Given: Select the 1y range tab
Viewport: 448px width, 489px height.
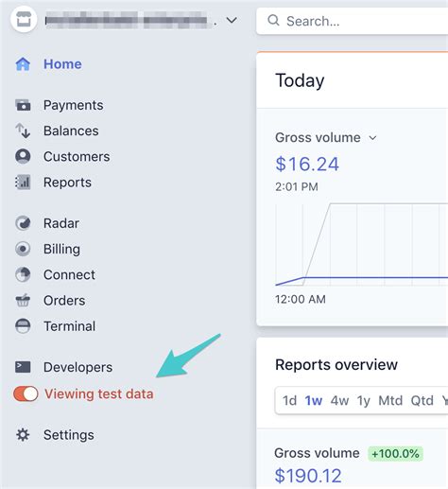Looking at the screenshot, I should (363, 401).
